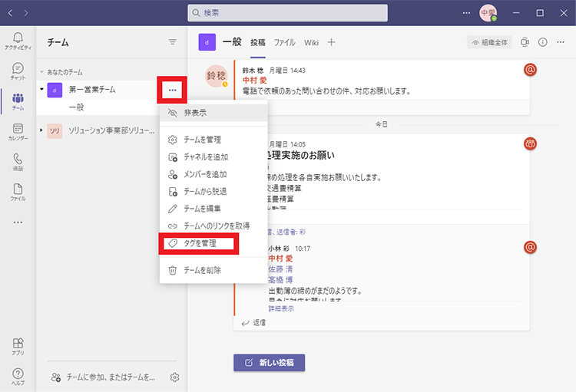Choose チームを削除 in the menu
Image resolution: width=576 pixels, height=392 pixels.
(214, 270)
